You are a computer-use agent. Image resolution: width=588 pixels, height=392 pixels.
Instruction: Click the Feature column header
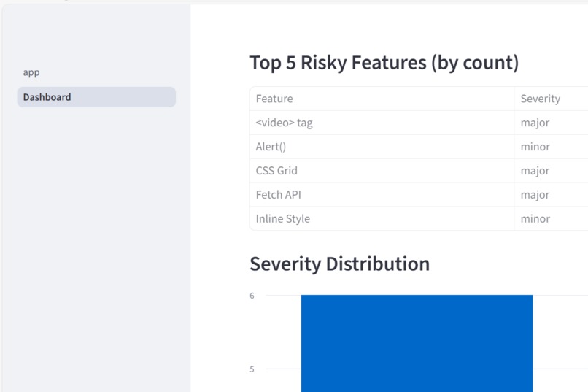(382, 99)
